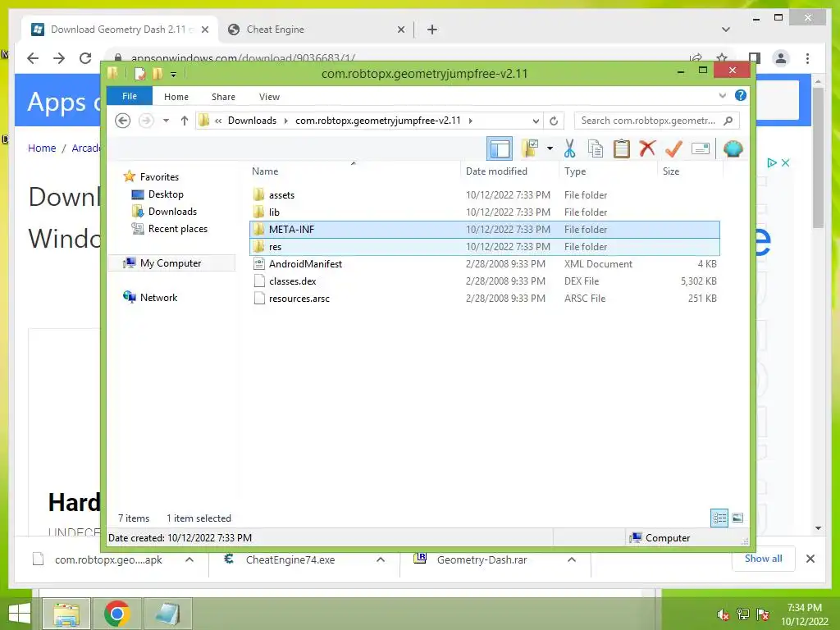This screenshot has height=630, width=840.
Task: Select the classes.dex file
Action: tap(484, 281)
